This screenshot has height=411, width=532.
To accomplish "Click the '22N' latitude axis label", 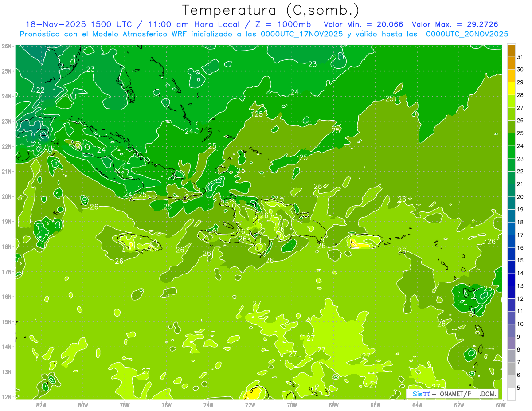I will [x=6, y=146].
